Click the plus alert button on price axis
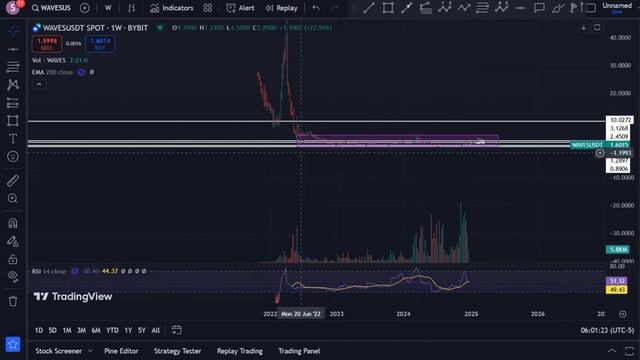The width and height of the screenshot is (640, 360). click(600, 153)
